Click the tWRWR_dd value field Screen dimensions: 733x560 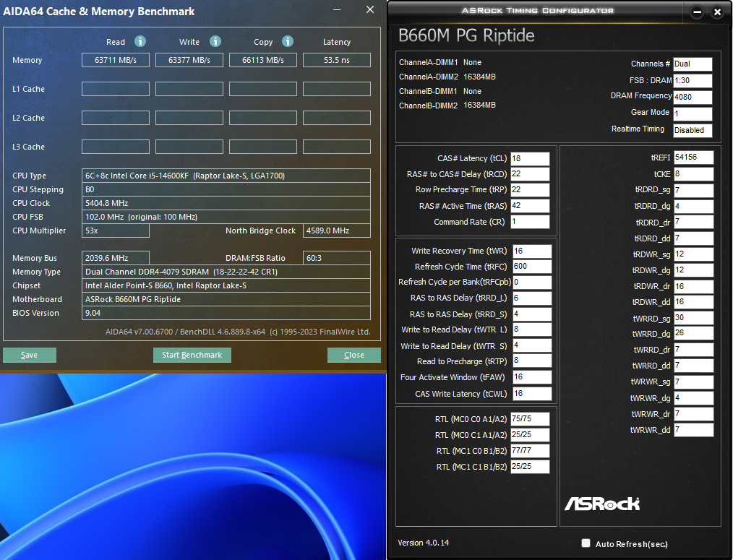click(693, 430)
